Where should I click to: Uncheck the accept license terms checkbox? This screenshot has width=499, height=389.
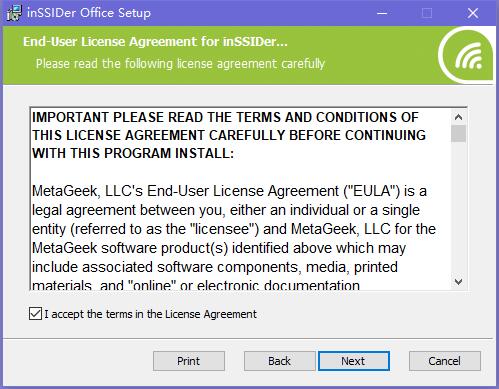35,314
